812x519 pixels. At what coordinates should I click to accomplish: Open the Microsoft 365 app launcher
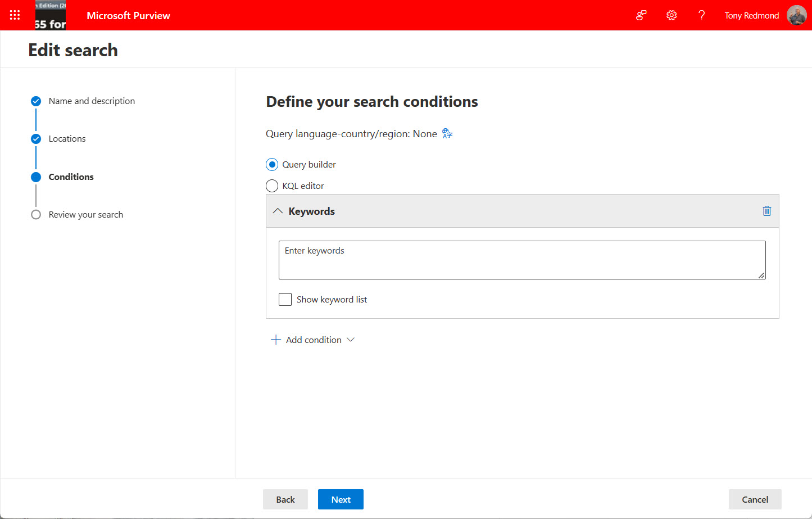click(15, 15)
